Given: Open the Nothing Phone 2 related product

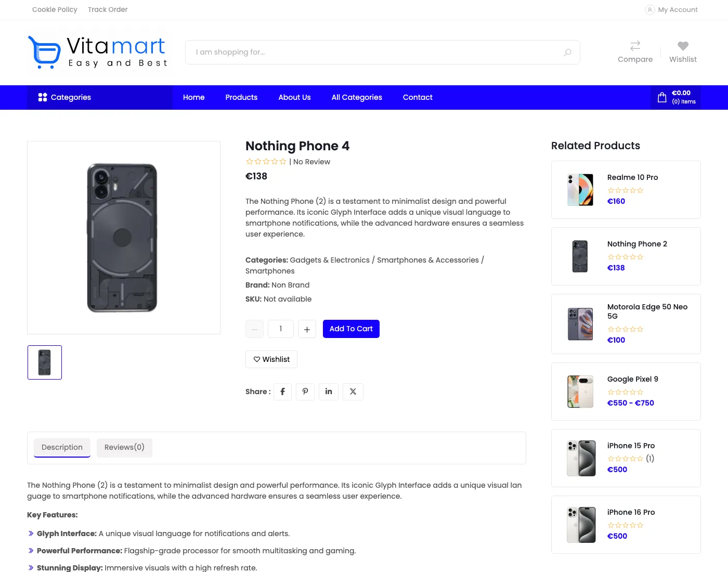Looking at the screenshot, I should pos(626,256).
